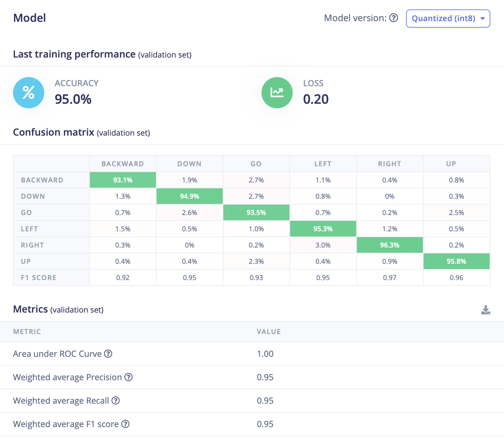Select the 95.3% LEFT diagonal cell
Viewport: 504px width, 443px height.
(x=323, y=229)
